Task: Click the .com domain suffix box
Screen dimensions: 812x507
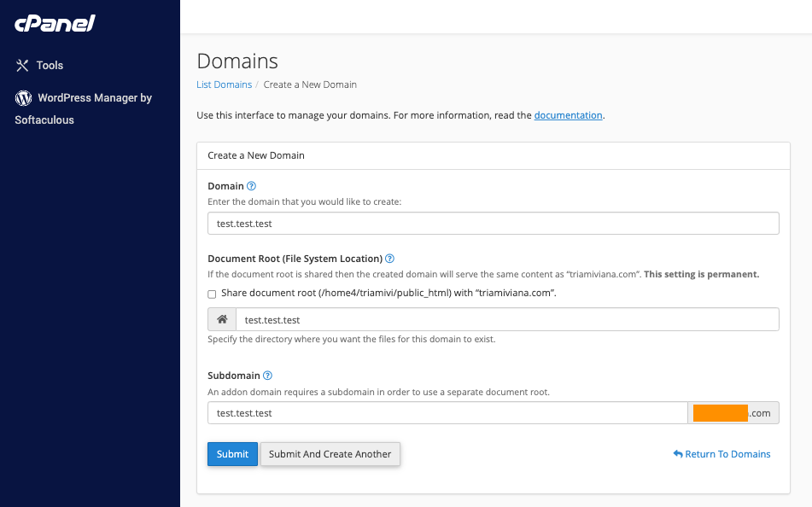Action: (733, 413)
